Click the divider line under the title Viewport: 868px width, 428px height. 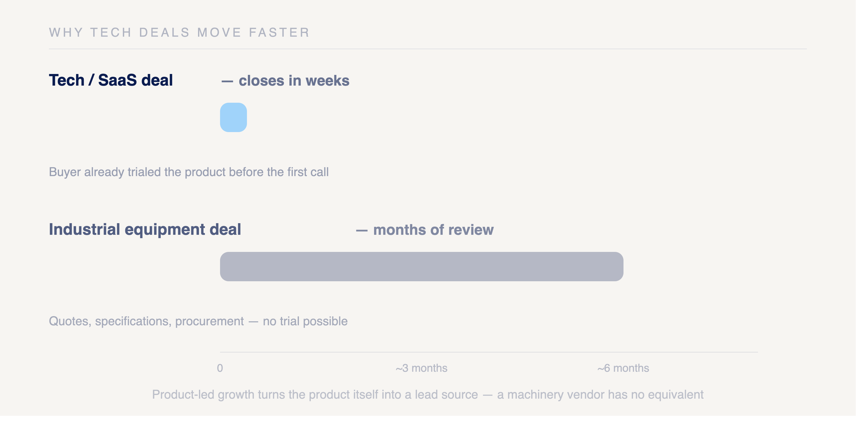click(428, 49)
